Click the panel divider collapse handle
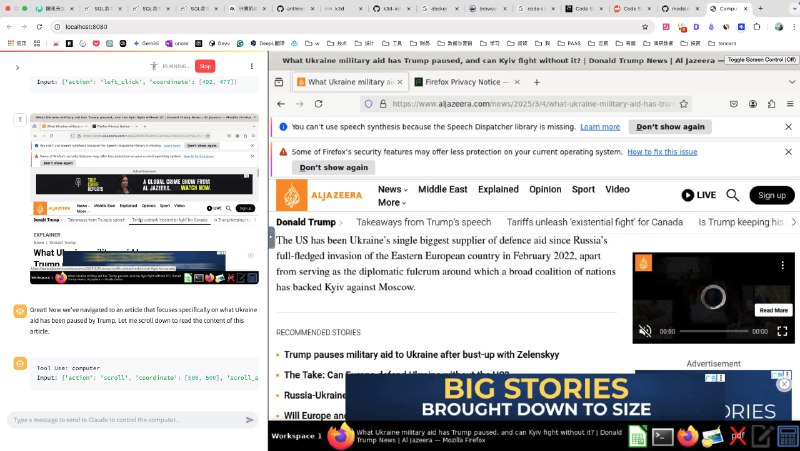 click(271, 238)
